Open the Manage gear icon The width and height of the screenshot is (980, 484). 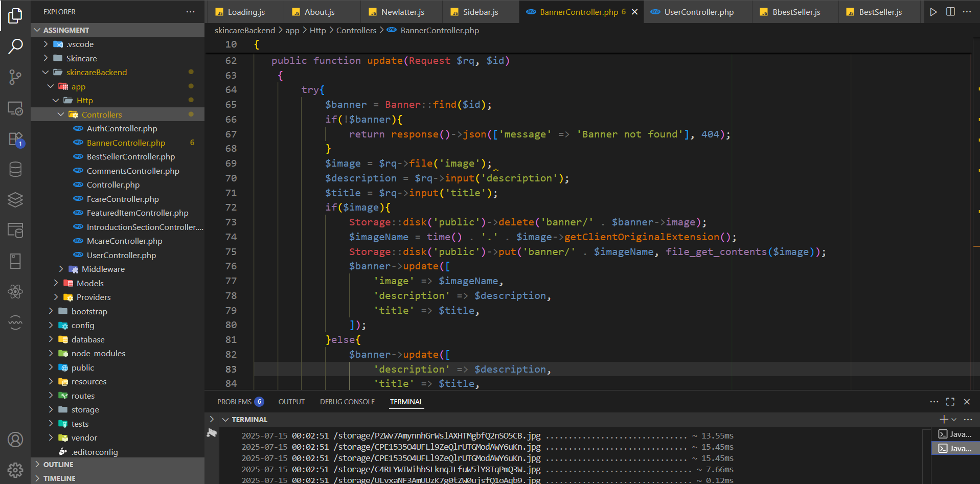pos(15,470)
